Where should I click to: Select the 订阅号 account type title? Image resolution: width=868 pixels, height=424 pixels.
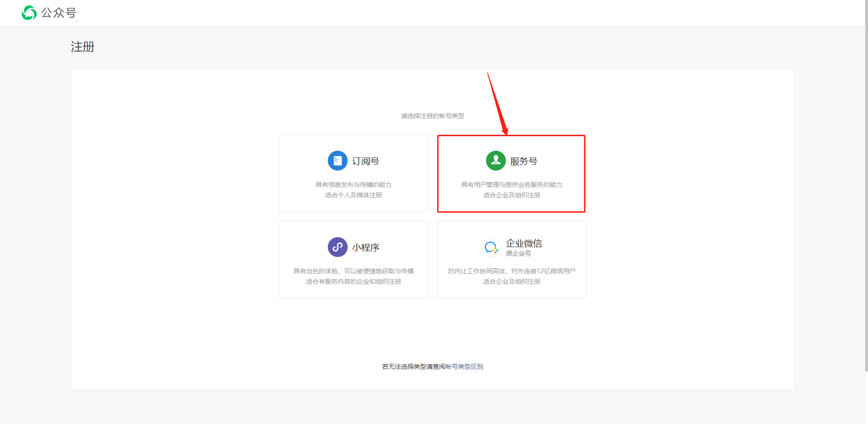coord(366,161)
